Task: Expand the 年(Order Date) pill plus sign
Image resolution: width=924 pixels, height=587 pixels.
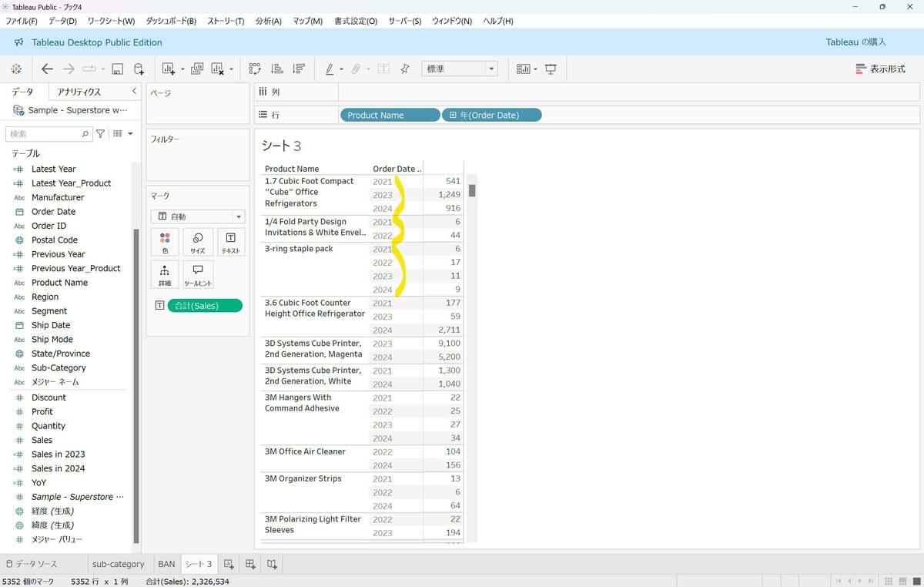Action: tap(454, 116)
